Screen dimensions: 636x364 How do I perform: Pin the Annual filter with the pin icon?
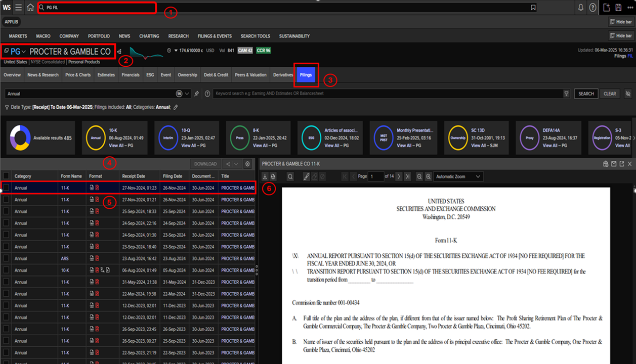tap(196, 94)
